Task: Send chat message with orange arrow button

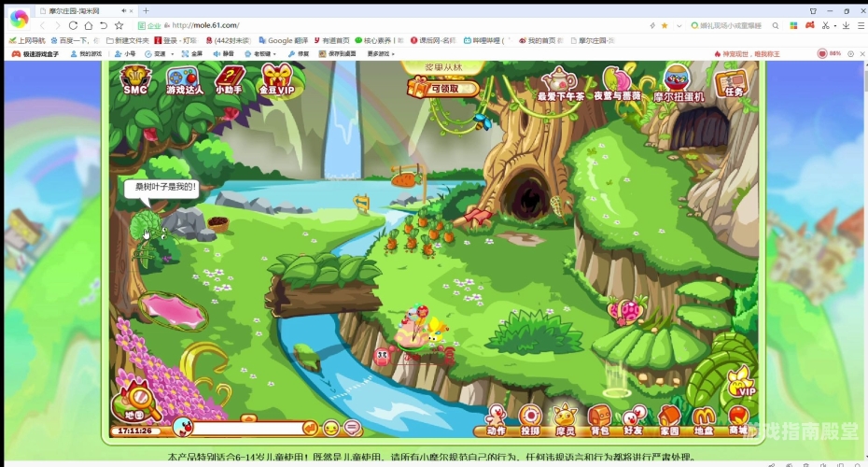Action: click(311, 428)
